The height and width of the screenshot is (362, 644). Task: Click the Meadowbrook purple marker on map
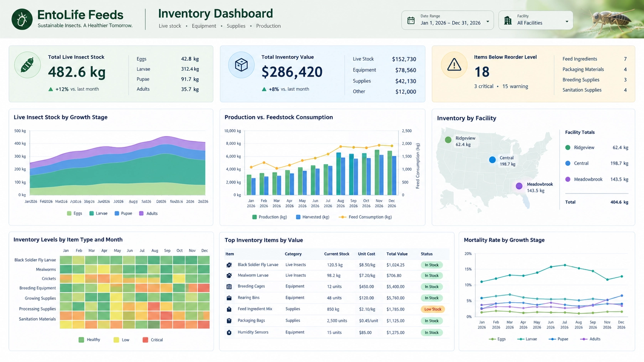point(519,186)
